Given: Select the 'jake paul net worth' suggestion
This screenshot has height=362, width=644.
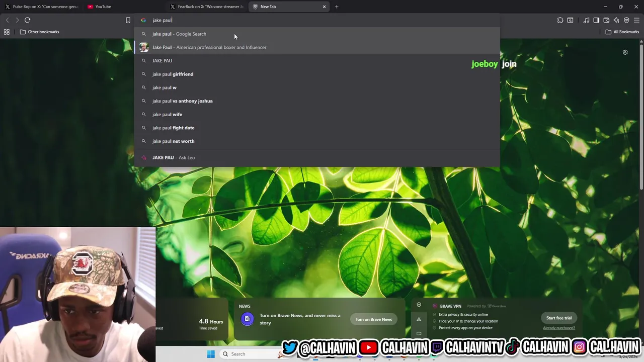Looking at the screenshot, I should pos(317,141).
